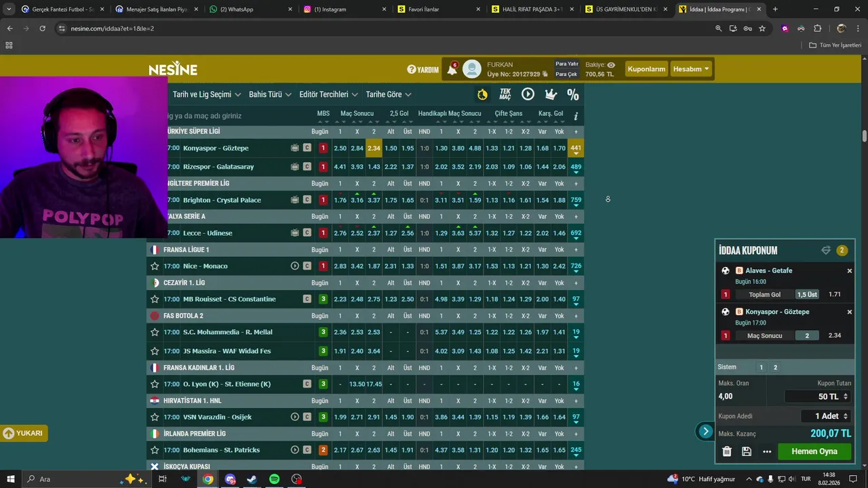
Task: Toggle Brighton - Crystal Palace draw odds 3.16
Action: pos(357,200)
